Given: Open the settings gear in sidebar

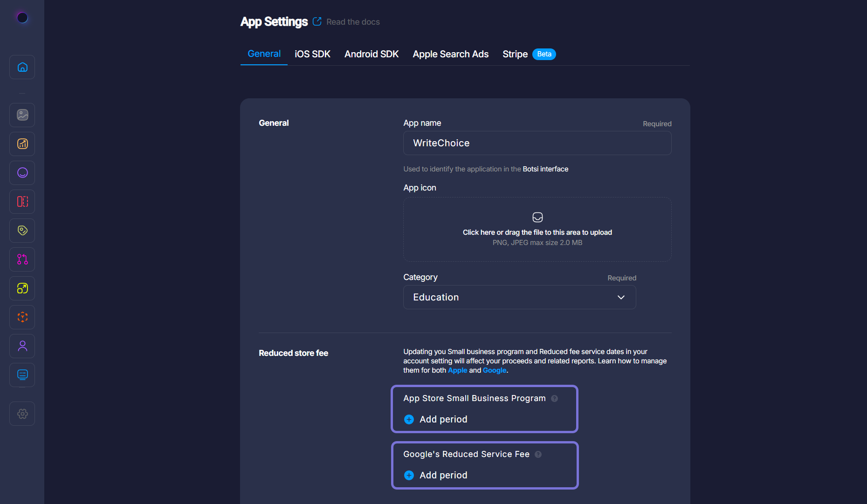Looking at the screenshot, I should click(x=22, y=414).
